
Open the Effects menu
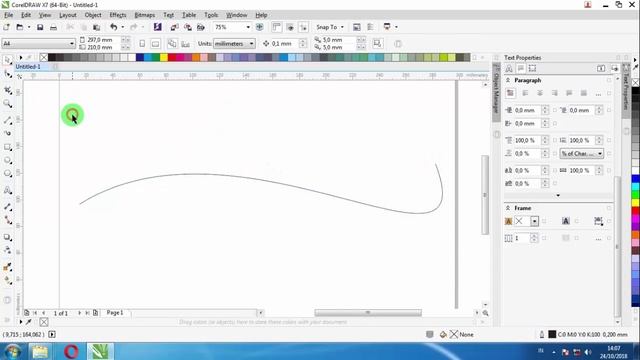click(x=118, y=15)
